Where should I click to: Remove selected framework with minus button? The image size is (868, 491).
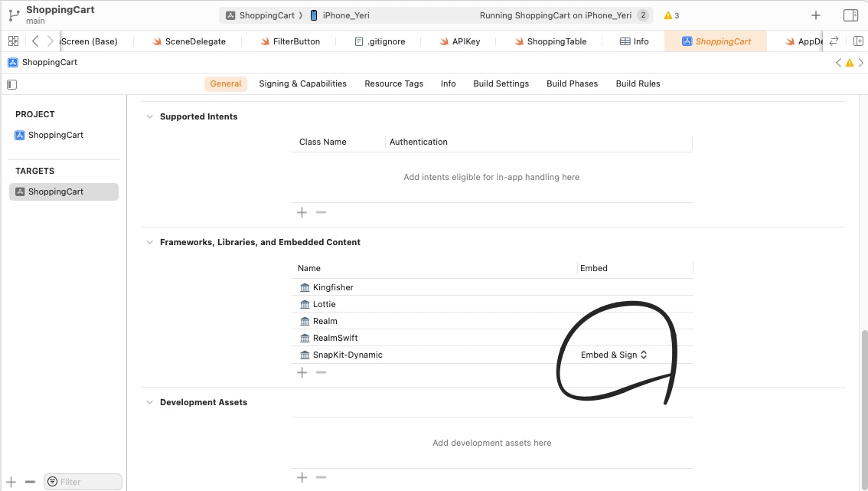tap(321, 372)
